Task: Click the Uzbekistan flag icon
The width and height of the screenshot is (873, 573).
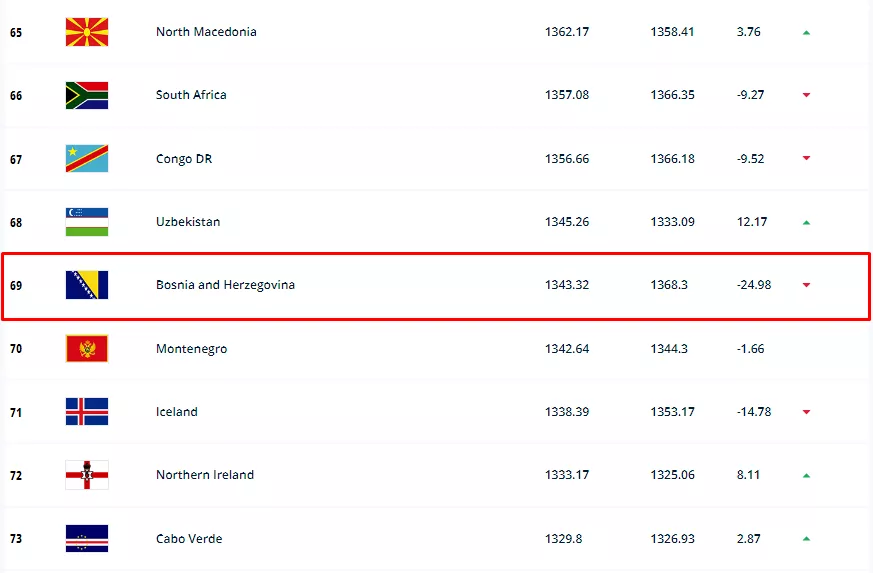Action: (x=87, y=222)
